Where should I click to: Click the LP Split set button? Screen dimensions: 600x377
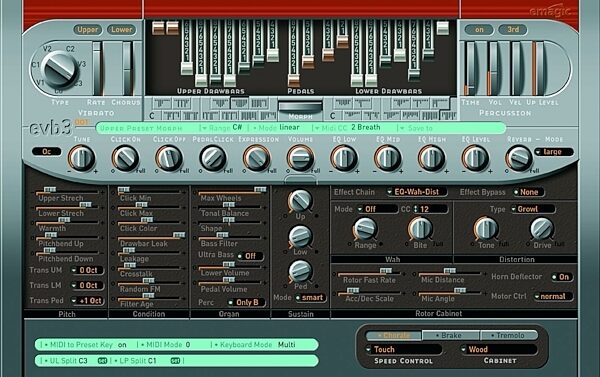click(175, 361)
